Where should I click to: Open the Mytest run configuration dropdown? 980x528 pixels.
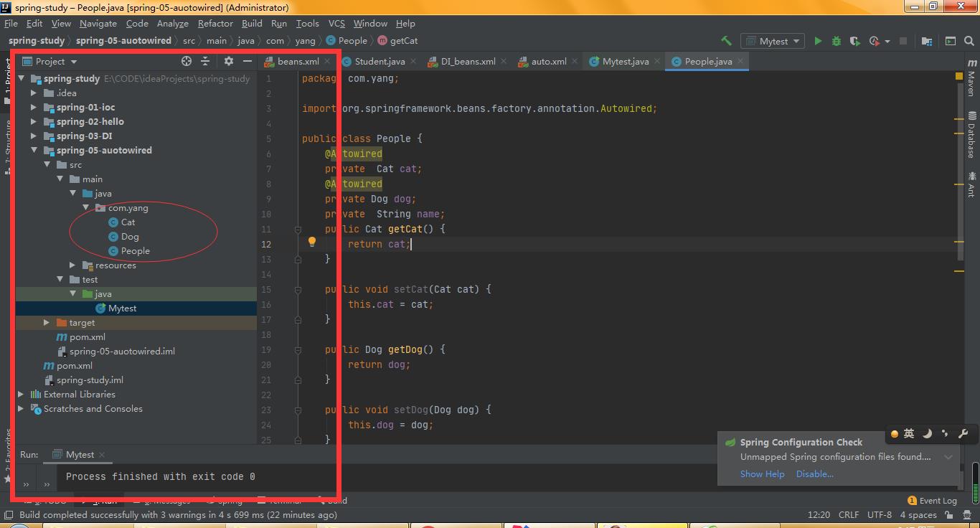tap(773, 41)
